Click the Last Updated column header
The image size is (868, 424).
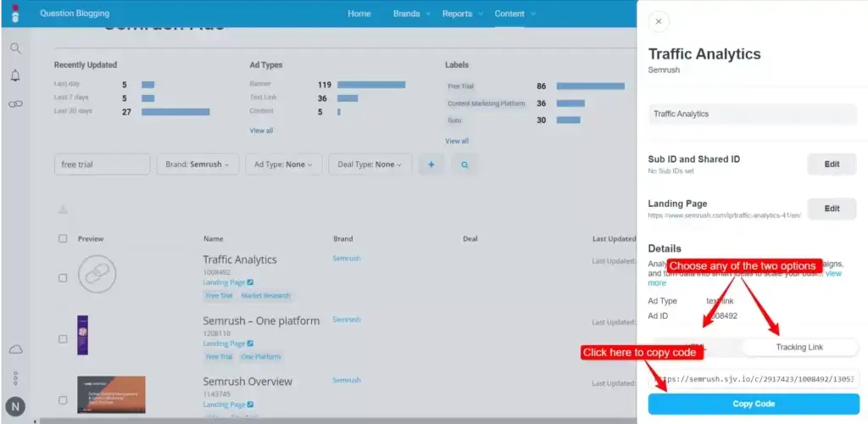(614, 238)
